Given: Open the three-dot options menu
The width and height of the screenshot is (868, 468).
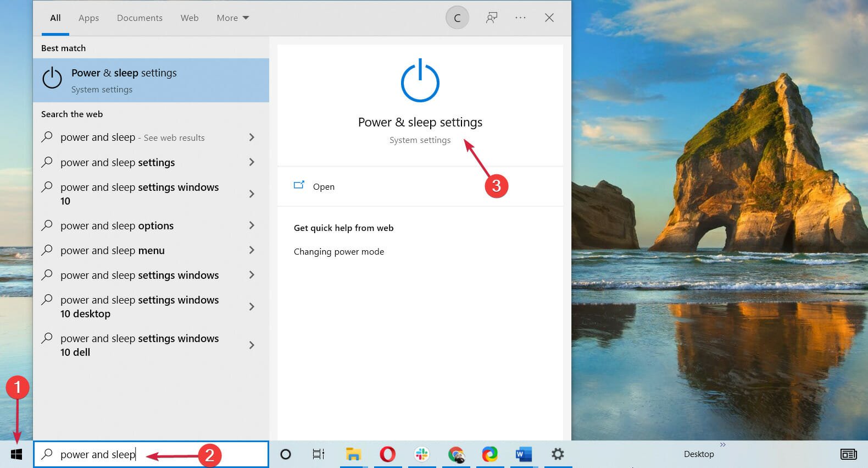Looking at the screenshot, I should [x=520, y=18].
